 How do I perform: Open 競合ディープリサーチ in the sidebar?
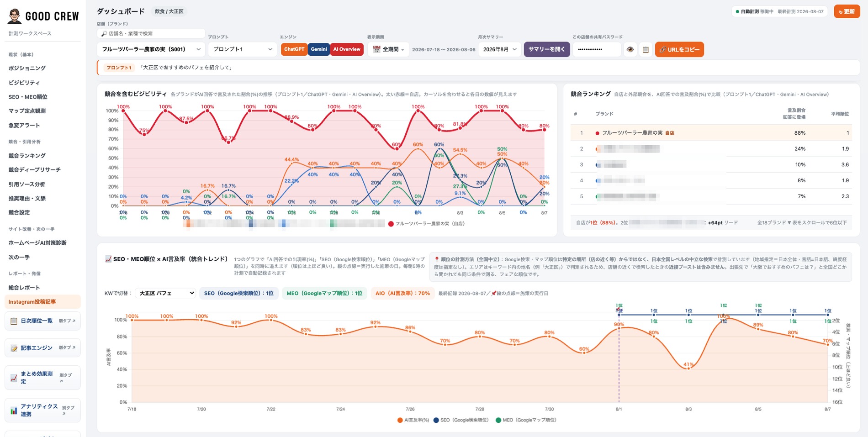(x=34, y=170)
